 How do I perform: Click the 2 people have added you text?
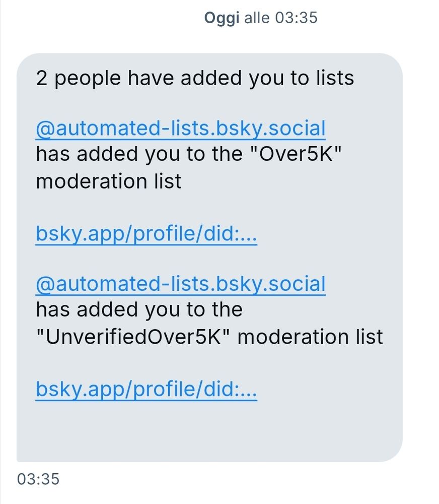click(194, 78)
